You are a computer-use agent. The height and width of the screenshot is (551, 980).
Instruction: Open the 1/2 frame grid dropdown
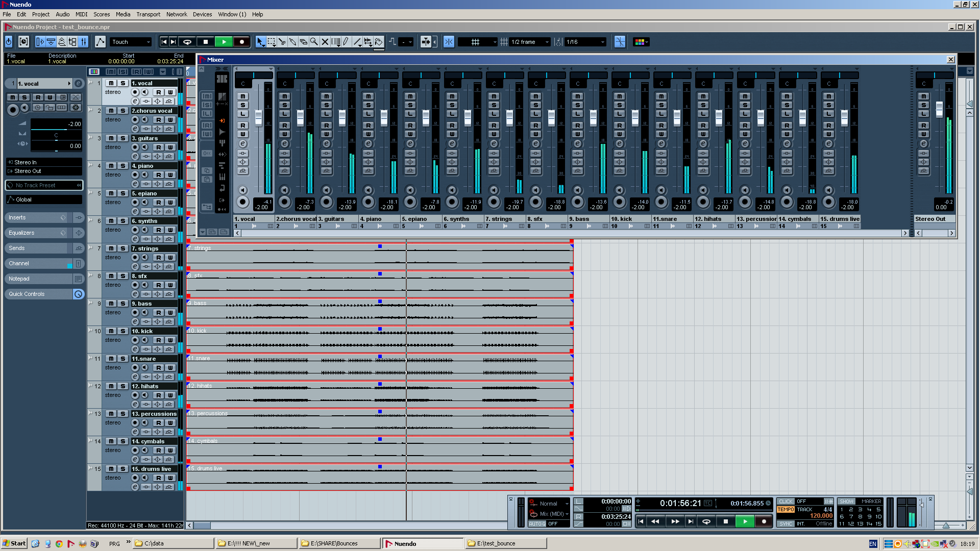[x=529, y=42]
